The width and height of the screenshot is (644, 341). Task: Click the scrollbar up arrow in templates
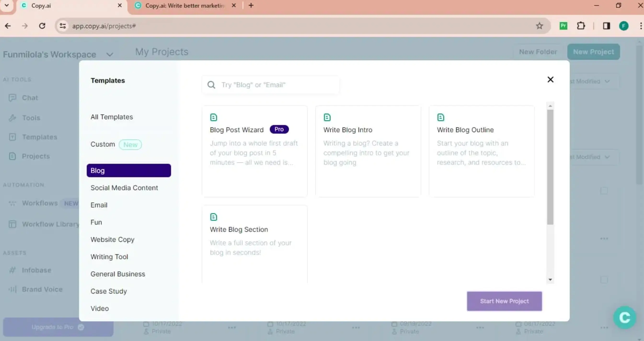click(x=550, y=106)
